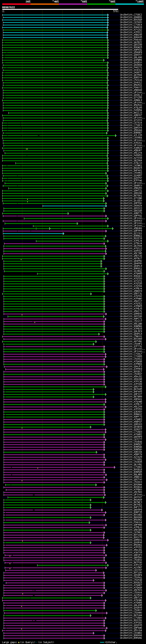Select hit label UniRef100_O49871
Screen dimensions: 146x644
(131, 72)
